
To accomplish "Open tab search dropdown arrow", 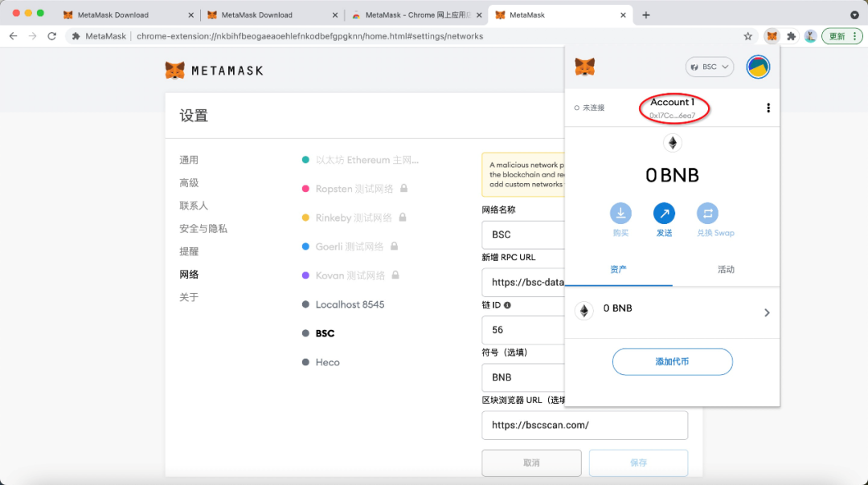I will click(x=854, y=15).
